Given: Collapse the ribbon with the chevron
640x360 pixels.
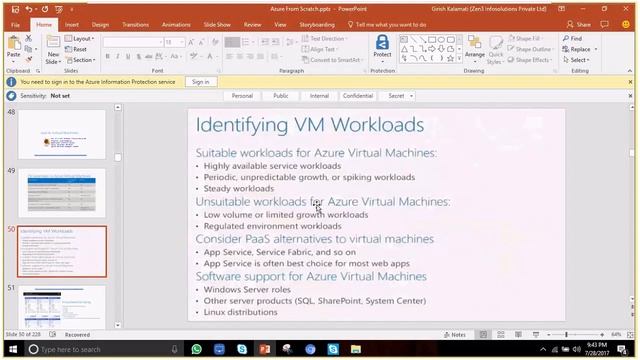Looking at the screenshot, I should coord(630,71).
